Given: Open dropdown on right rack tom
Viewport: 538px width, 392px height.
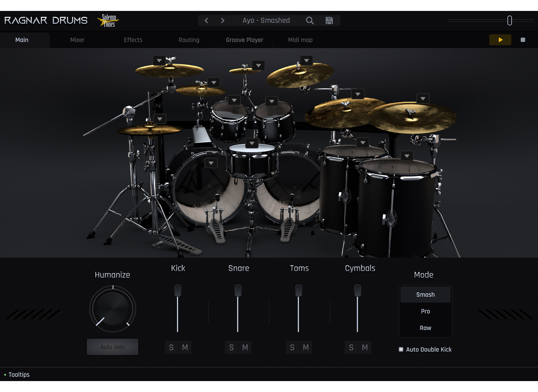Looking at the screenshot, I should point(272,101).
